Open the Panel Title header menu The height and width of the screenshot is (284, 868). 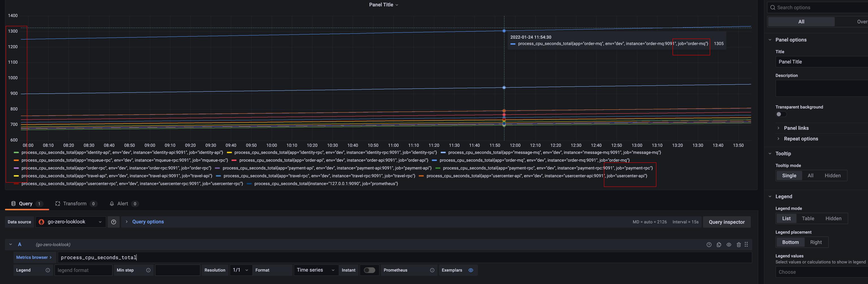click(x=383, y=5)
